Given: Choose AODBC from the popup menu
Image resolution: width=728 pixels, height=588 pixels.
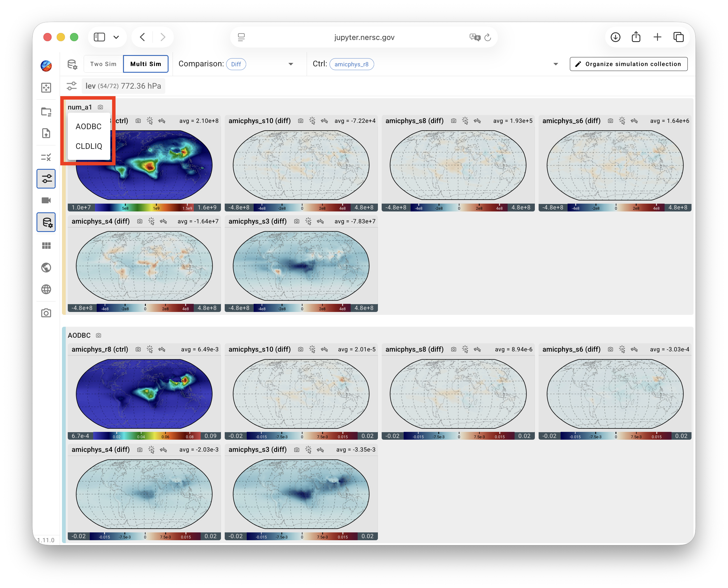Looking at the screenshot, I should click(x=89, y=126).
